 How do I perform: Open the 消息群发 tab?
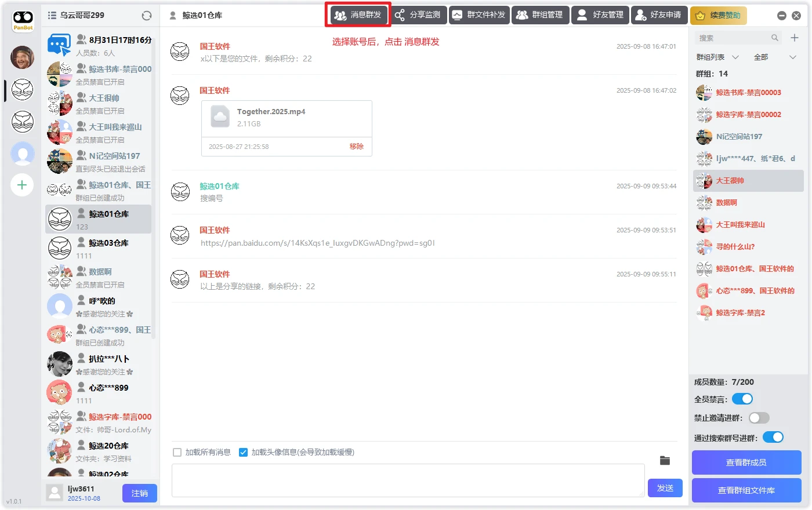click(x=358, y=15)
